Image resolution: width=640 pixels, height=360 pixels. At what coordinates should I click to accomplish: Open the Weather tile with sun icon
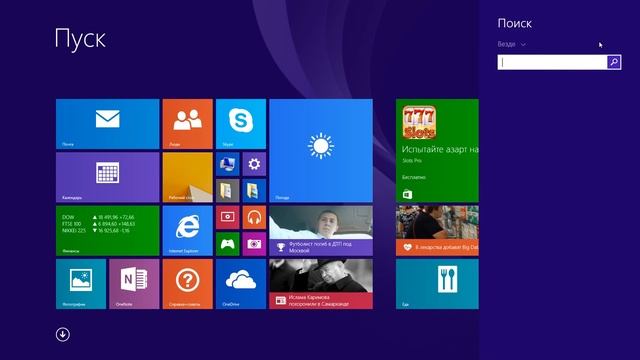point(321,151)
